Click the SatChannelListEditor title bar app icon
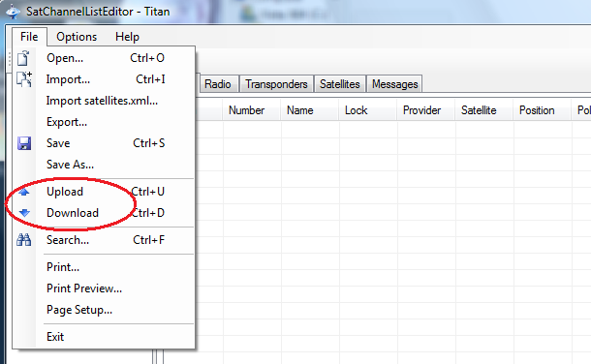Image resolution: width=591 pixels, height=364 pixels. pos(14,12)
